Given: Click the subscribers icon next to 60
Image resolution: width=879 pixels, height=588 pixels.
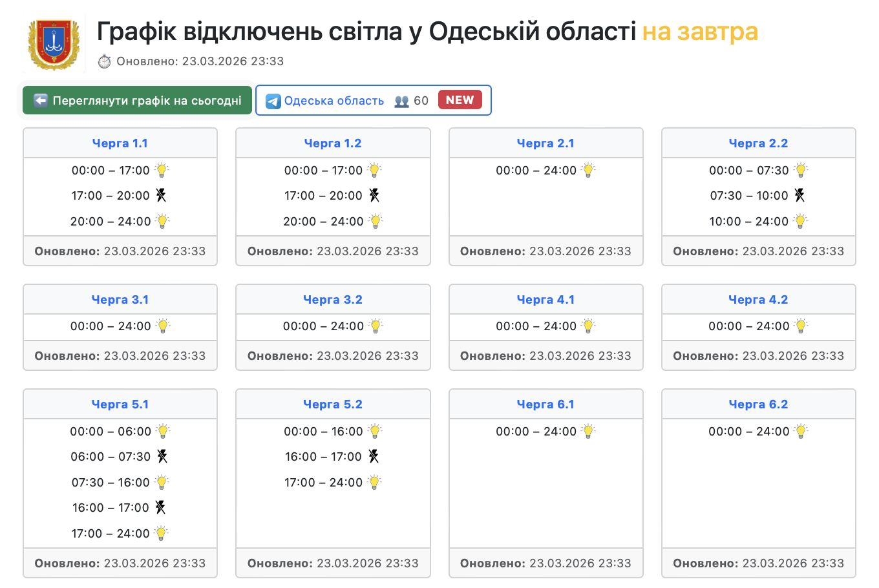Looking at the screenshot, I should [x=402, y=101].
